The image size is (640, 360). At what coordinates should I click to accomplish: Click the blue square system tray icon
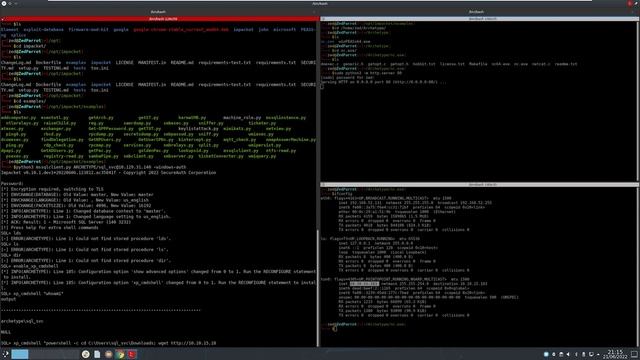546,354
